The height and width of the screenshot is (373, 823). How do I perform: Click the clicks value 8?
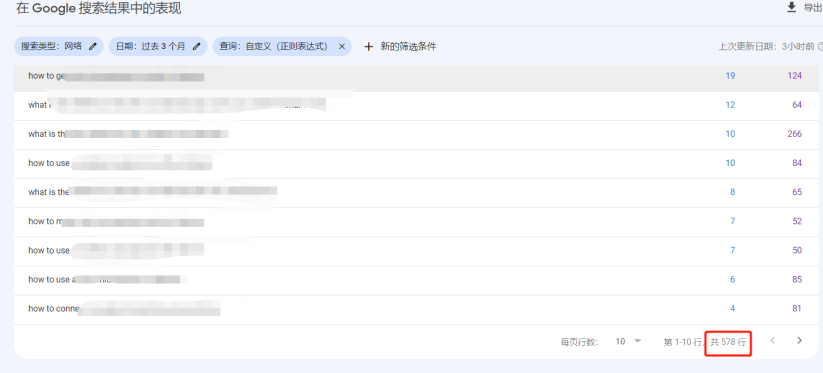tap(732, 192)
